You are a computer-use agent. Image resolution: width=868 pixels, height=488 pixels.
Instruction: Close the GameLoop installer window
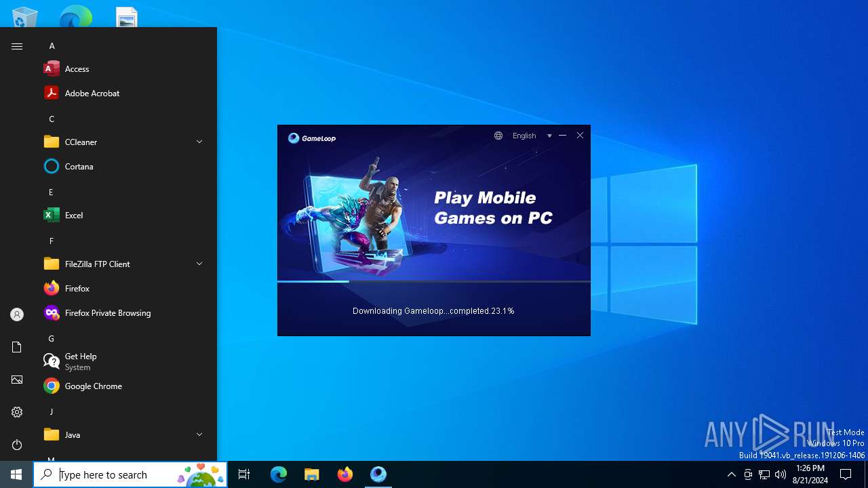pos(580,136)
